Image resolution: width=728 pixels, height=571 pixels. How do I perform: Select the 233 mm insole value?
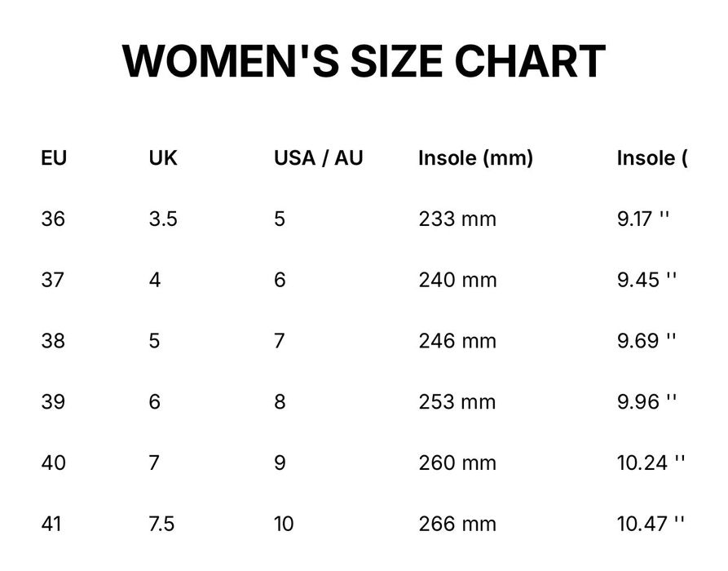457,219
